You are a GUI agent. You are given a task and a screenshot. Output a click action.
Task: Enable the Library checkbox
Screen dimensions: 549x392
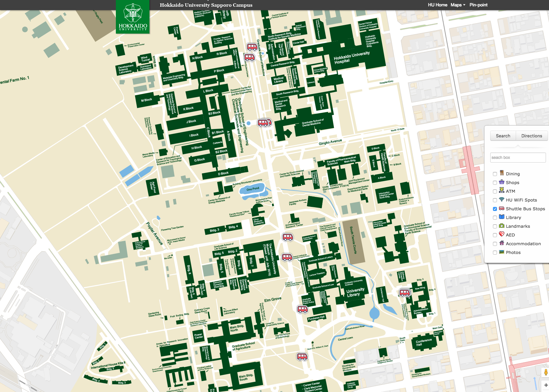495,218
